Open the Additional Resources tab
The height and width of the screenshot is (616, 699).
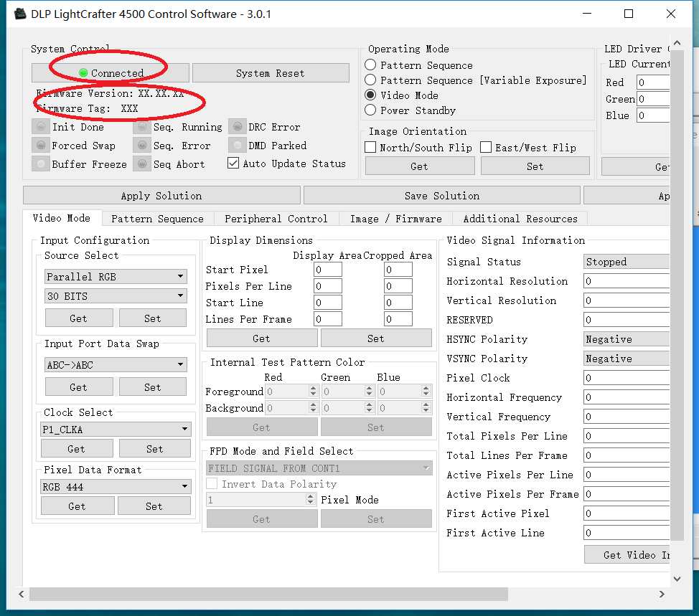(x=520, y=219)
